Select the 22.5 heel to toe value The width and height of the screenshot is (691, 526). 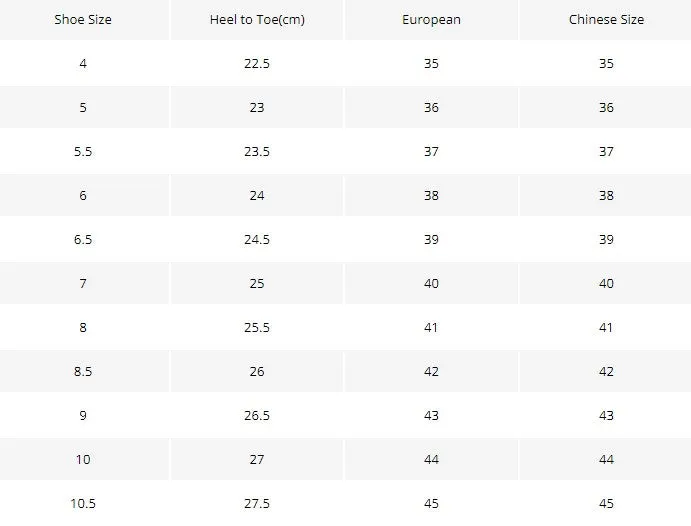tap(257, 63)
